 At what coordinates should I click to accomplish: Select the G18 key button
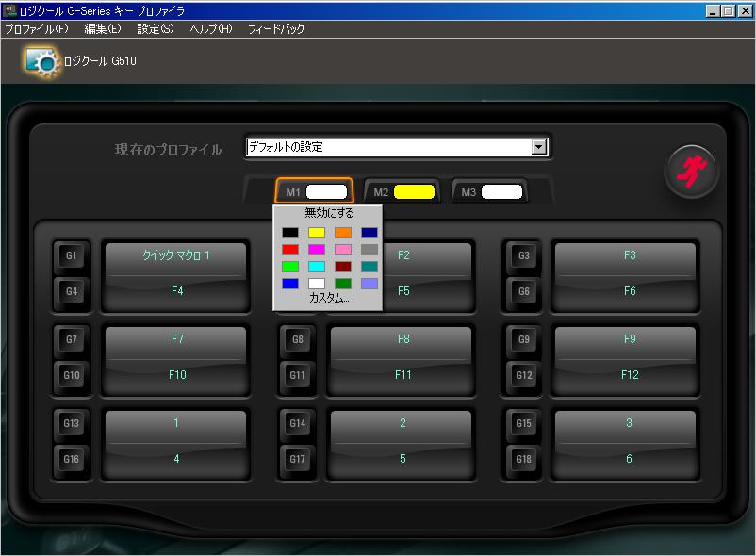point(523,460)
